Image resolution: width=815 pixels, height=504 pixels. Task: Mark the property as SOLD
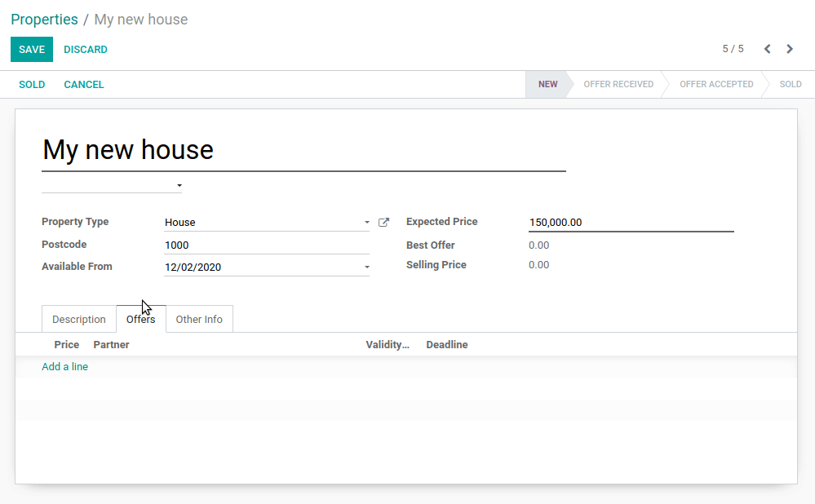click(32, 84)
